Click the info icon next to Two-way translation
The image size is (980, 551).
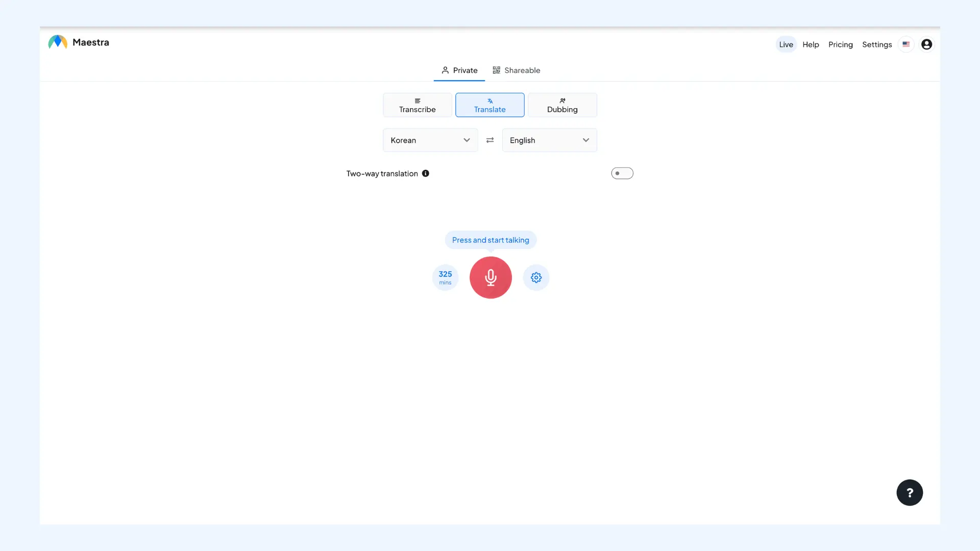[x=426, y=173]
